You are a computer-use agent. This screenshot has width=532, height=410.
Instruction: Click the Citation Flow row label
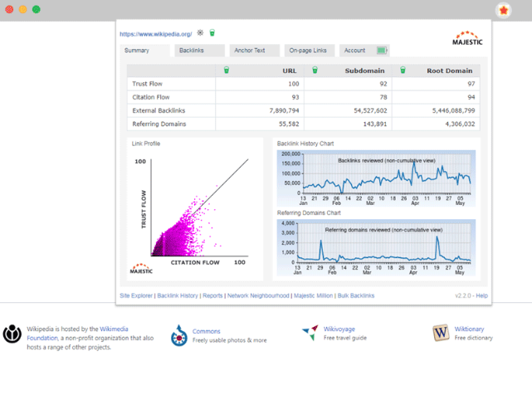click(151, 97)
